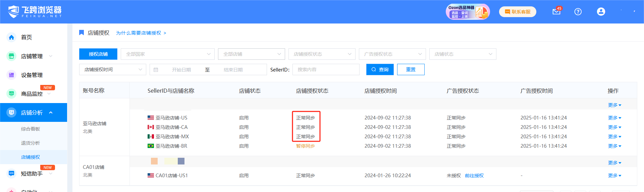Expand the 全部国家 dropdown
This screenshot has width=644, height=192.
(167, 54)
